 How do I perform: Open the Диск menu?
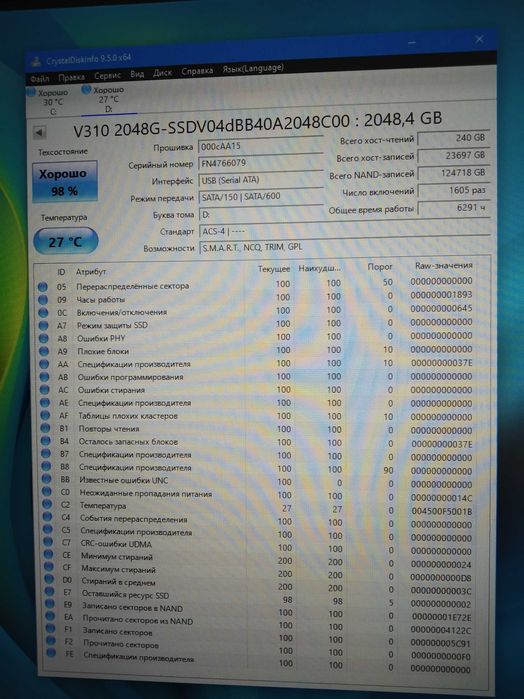click(162, 73)
